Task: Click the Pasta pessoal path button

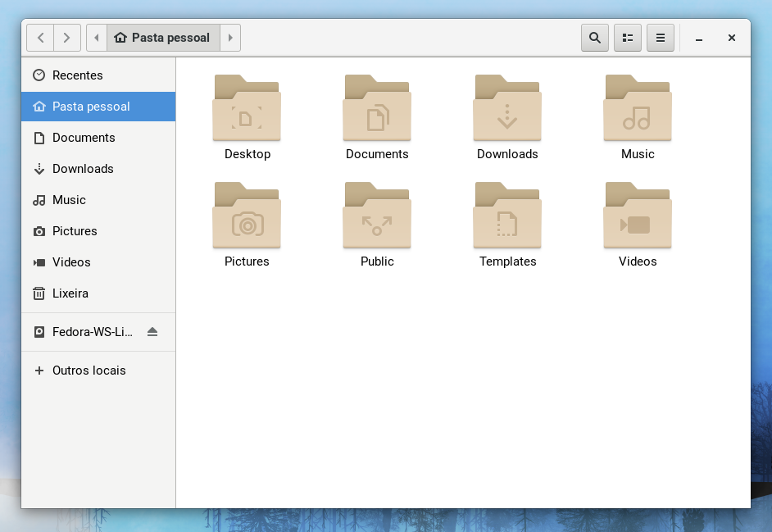Action: 163,38
